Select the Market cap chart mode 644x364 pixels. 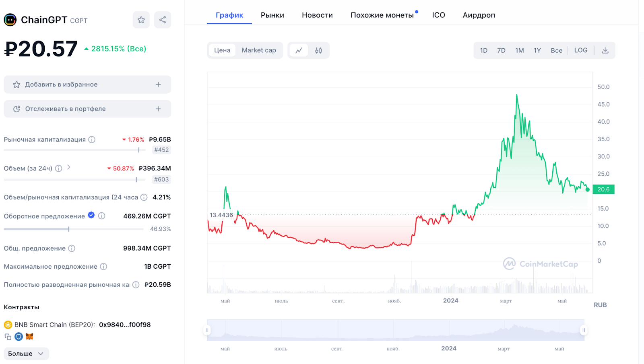coord(259,50)
